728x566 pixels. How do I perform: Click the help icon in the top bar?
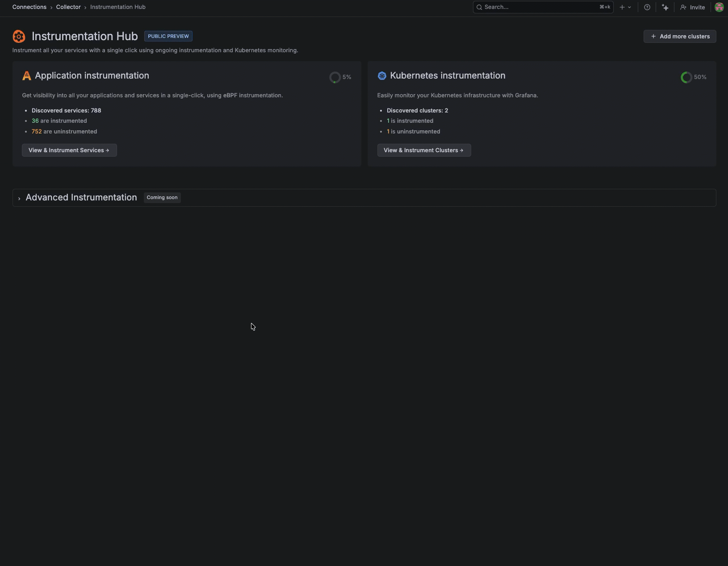(647, 7)
